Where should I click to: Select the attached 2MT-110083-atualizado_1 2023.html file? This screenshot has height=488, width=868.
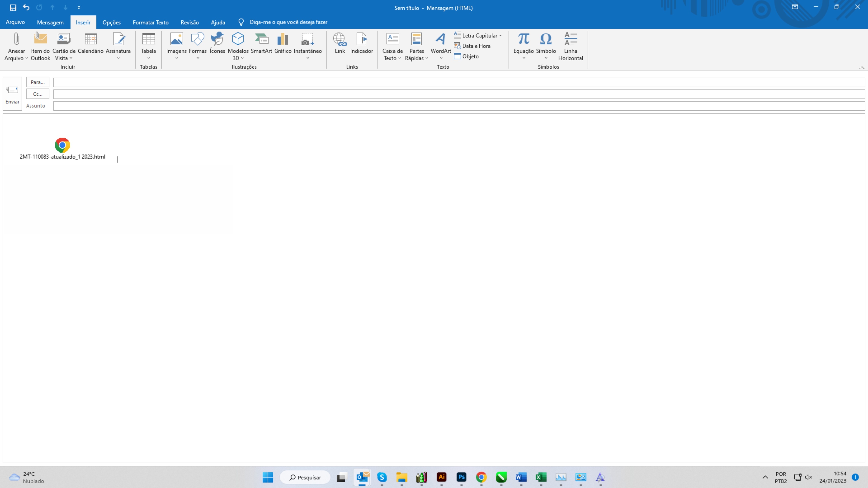(x=62, y=149)
